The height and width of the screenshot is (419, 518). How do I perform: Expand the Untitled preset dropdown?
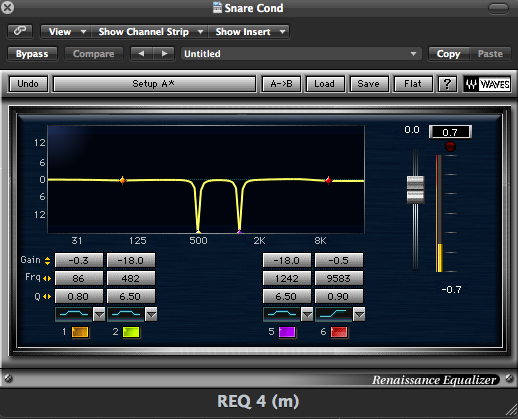301,54
